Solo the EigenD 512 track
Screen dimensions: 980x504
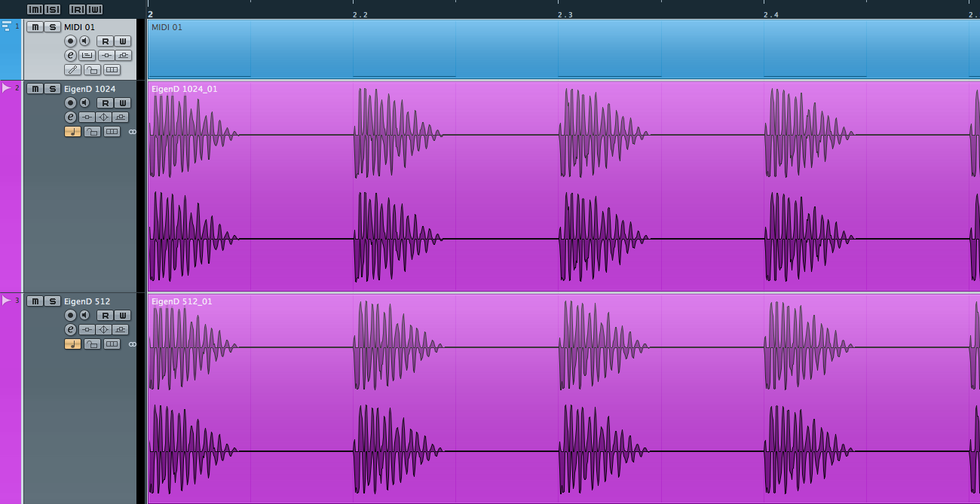tap(52, 301)
